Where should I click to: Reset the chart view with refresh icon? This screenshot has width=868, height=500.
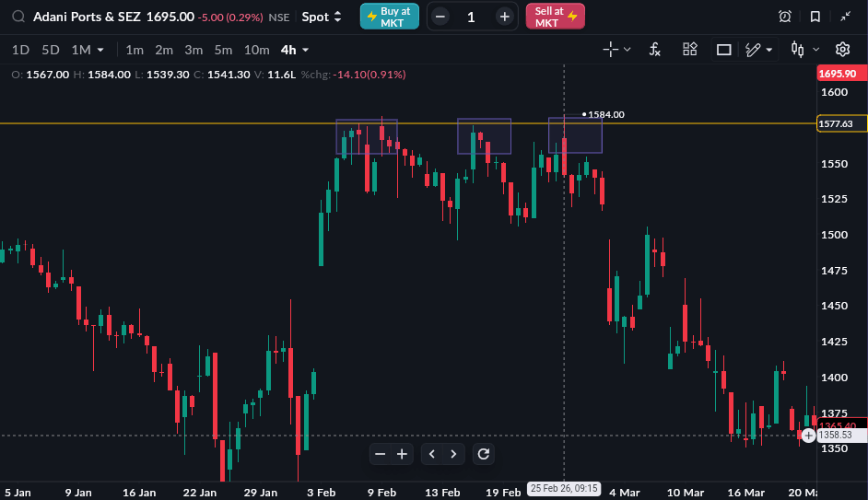pyautogui.click(x=483, y=454)
